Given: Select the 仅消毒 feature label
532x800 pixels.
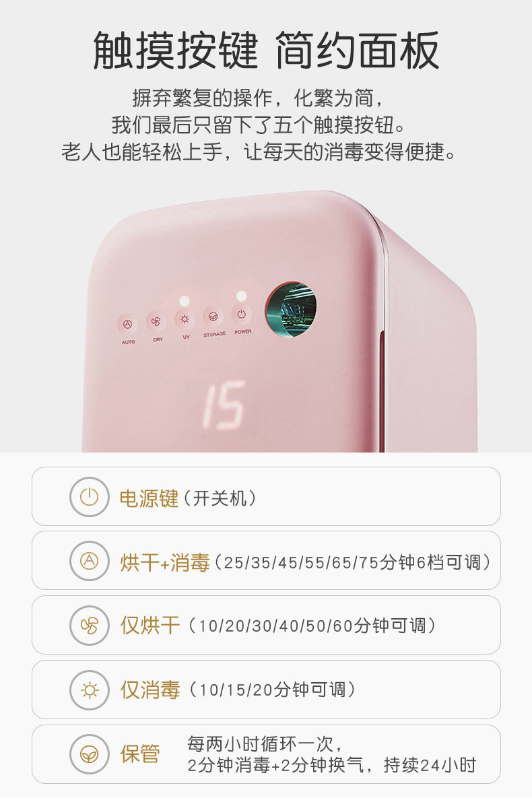Looking at the screenshot, I should (x=150, y=690).
